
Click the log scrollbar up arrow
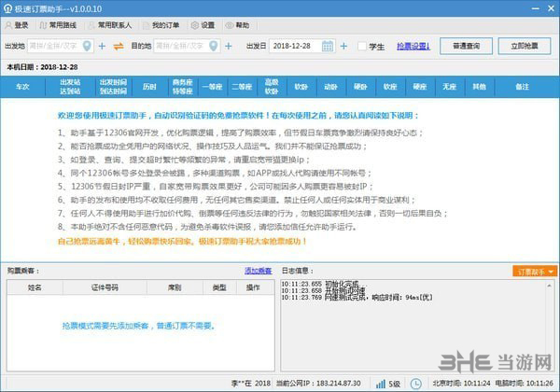click(x=550, y=286)
